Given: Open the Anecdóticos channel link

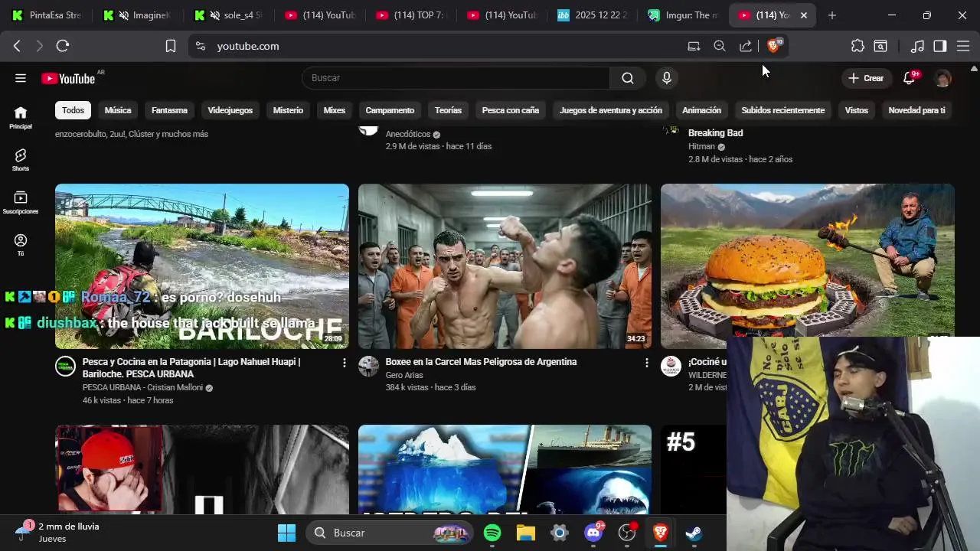Looking at the screenshot, I should pos(408,134).
